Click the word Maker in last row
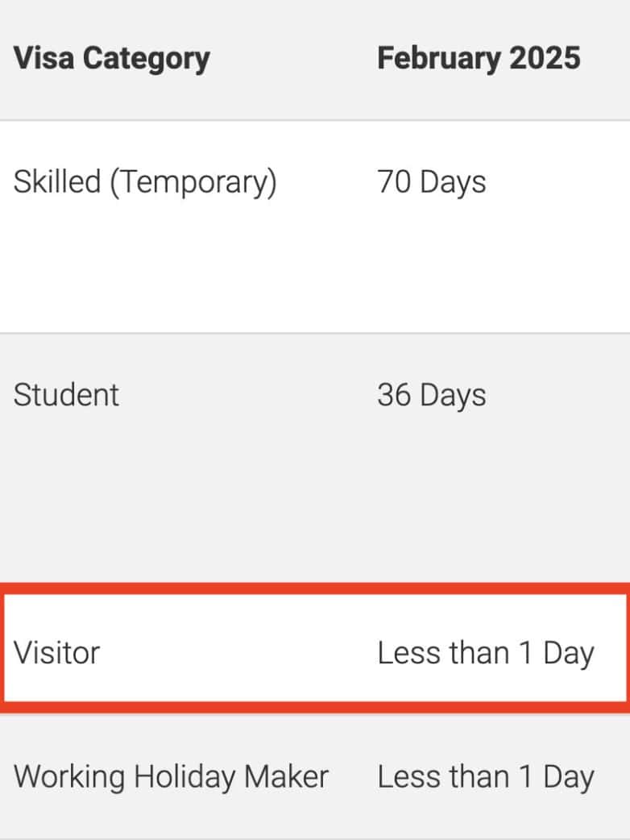 coord(287,777)
